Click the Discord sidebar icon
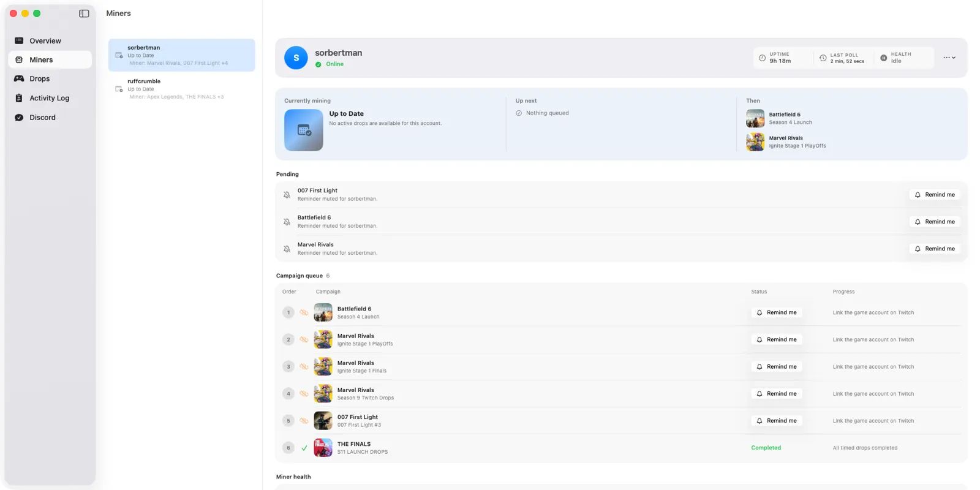The height and width of the screenshot is (490, 980). [19, 118]
